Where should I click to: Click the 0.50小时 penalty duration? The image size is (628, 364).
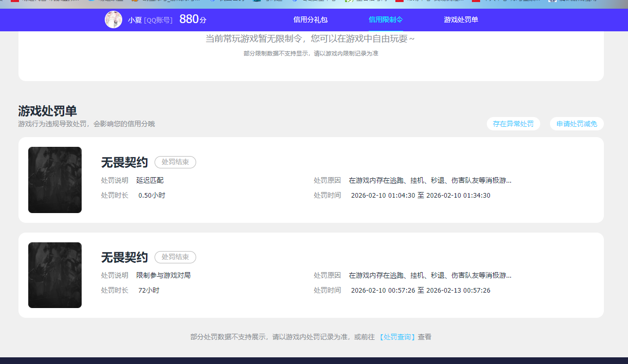point(152,196)
